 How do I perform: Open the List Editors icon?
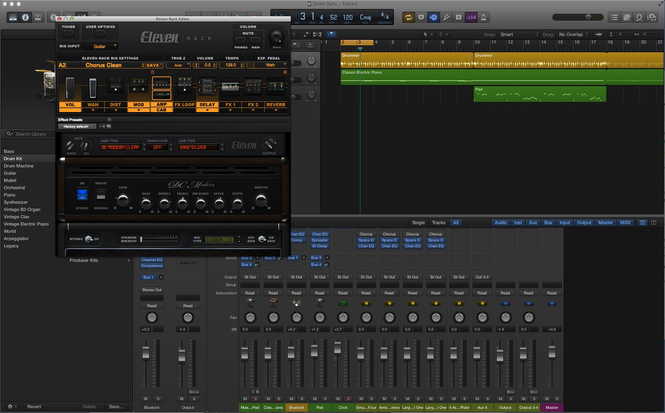click(x=614, y=17)
